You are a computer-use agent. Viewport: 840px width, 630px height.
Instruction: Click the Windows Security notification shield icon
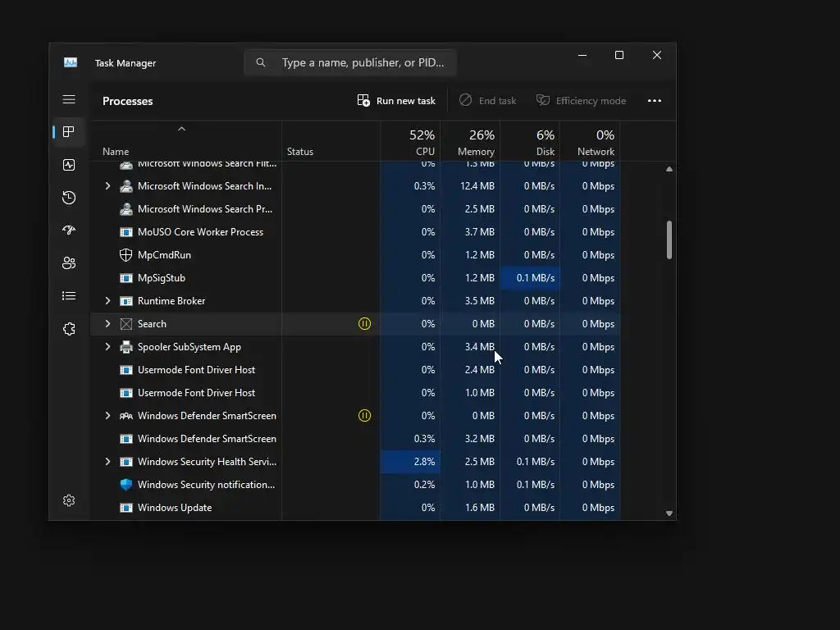click(x=126, y=485)
